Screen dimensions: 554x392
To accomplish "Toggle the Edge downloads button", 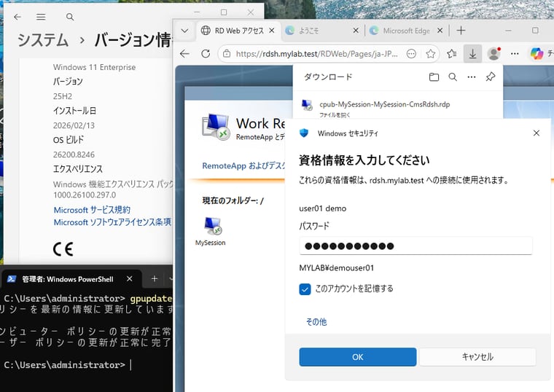I will point(472,54).
